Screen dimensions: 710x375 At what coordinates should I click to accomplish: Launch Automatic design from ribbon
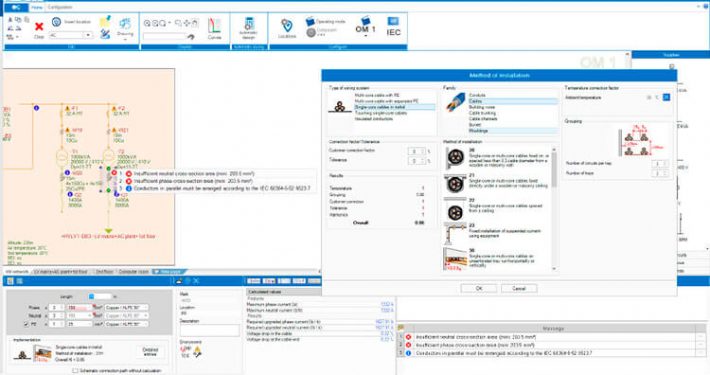click(x=249, y=28)
